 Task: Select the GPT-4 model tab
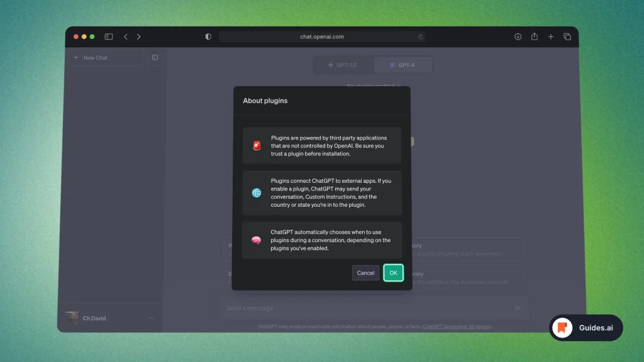[x=402, y=65]
